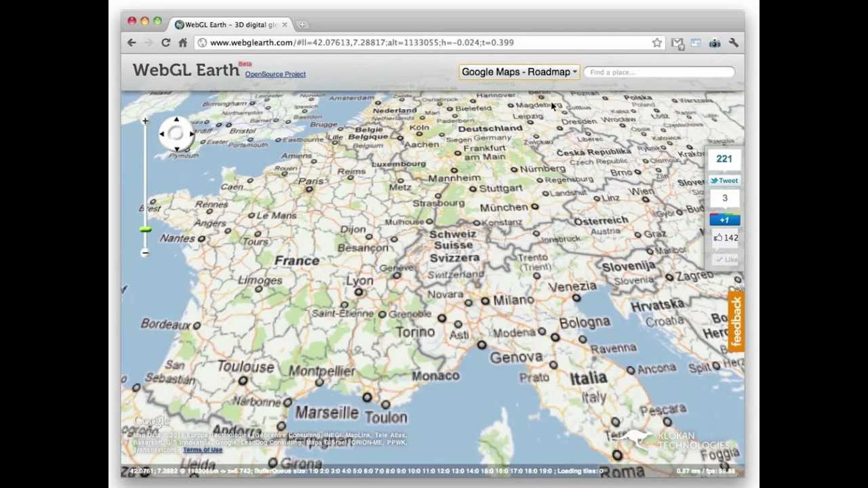Click the Montpellier label on the map
Screen dimensions: 868x488
321,371
